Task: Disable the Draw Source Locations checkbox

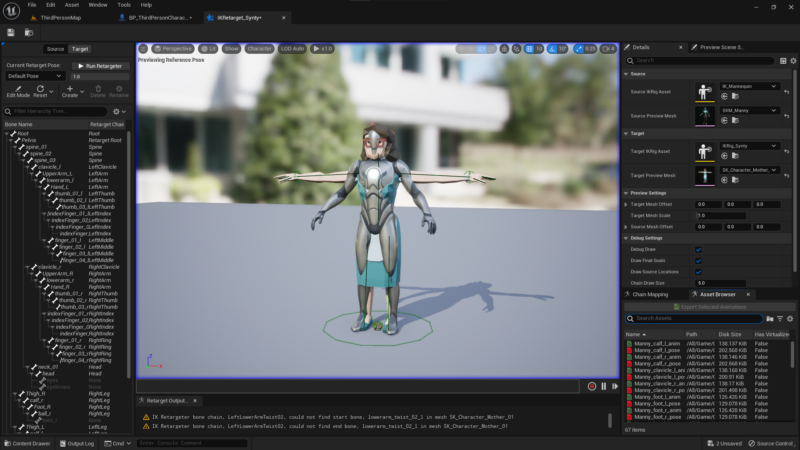Action: pos(698,272)
